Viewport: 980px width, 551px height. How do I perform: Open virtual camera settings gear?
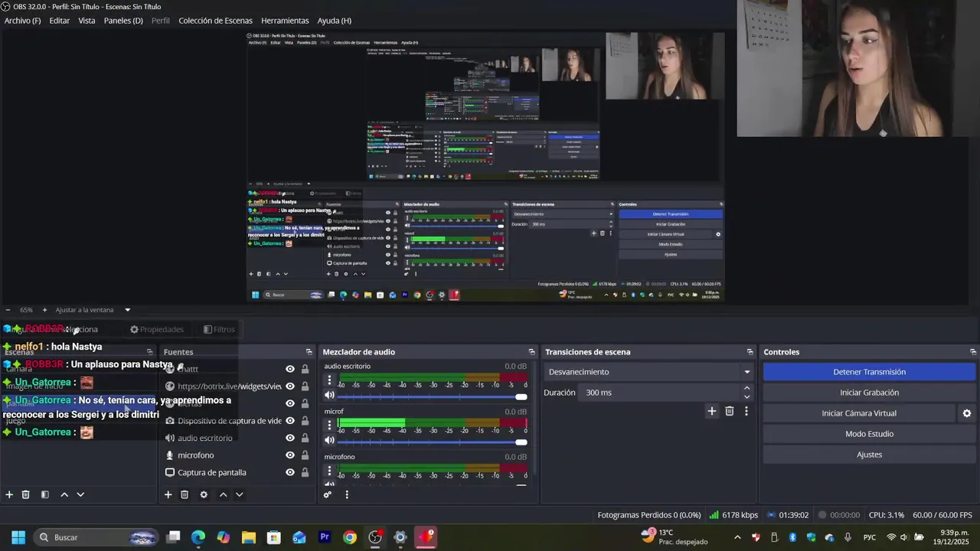click(x=966, y=413)
